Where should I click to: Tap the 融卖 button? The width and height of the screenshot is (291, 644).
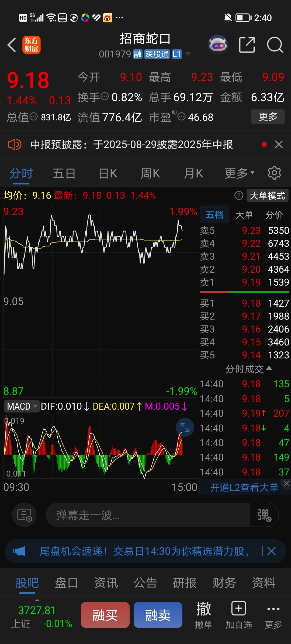pos(158,615)
